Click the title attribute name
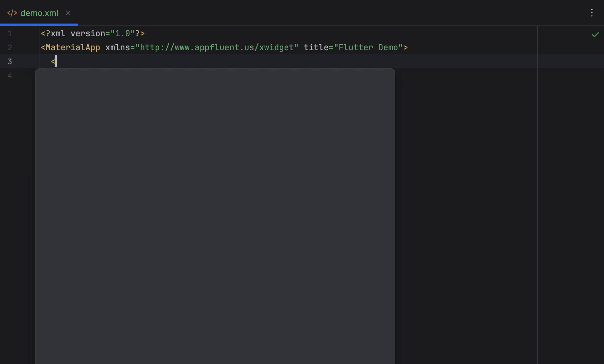 coord(316,48)
